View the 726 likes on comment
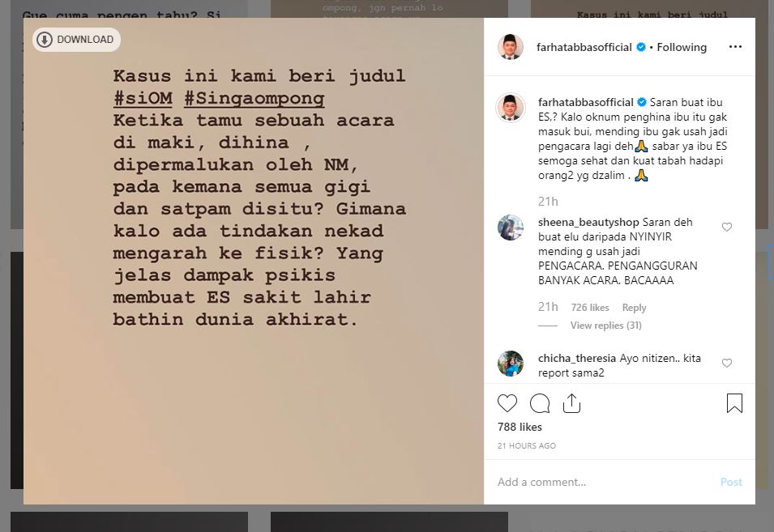 tap(590, 308)
